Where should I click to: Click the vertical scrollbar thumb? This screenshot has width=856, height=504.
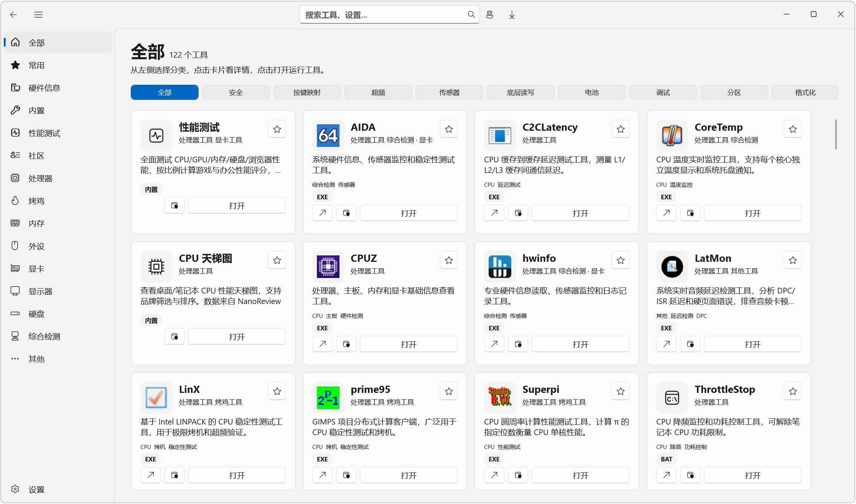pyautogui.click(x=836, y=134)
